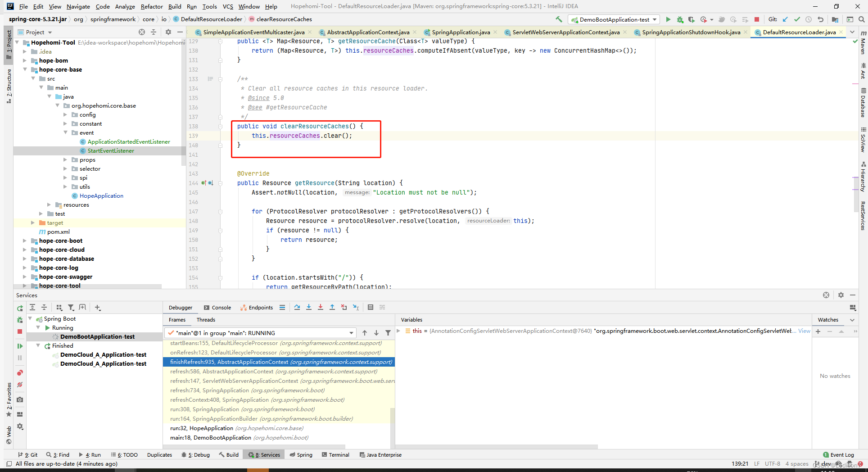The height and width of the screenshot is (472, 868).
Task: Click Add Service plus icon
Action: (x=98, y=307)
